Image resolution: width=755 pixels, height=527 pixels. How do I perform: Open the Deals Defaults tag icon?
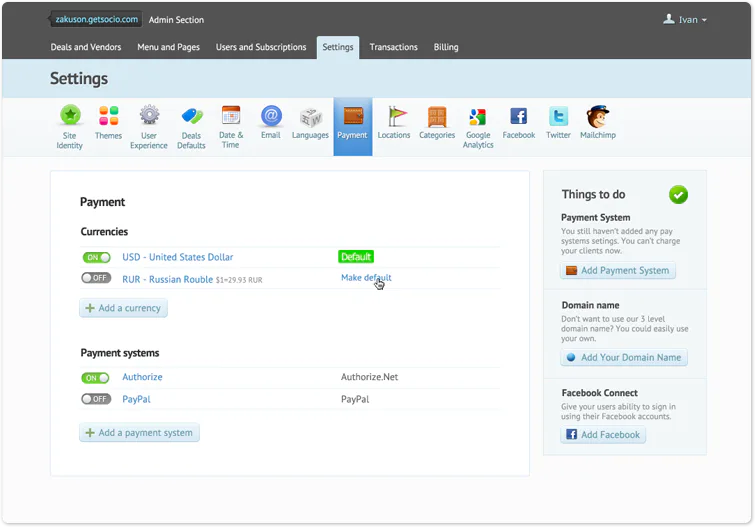pyautogui.click(x=192, y=116)
